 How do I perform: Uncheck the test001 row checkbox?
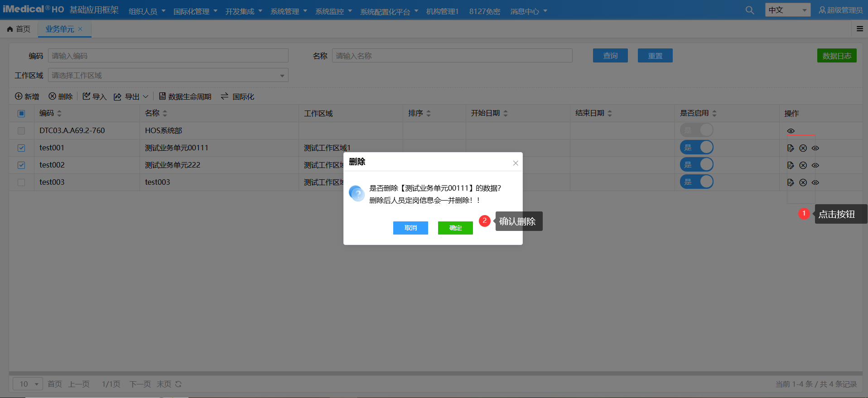[x=21, y=148]
